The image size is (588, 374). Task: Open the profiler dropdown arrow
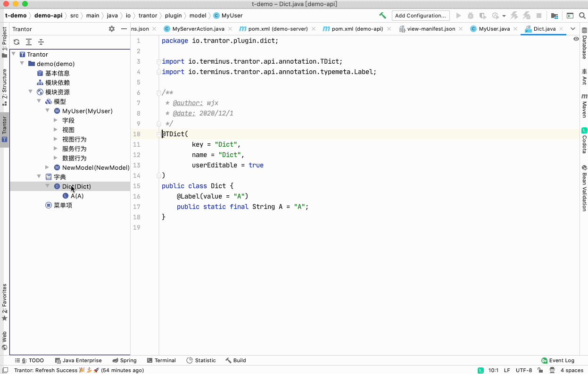[504, 16]
